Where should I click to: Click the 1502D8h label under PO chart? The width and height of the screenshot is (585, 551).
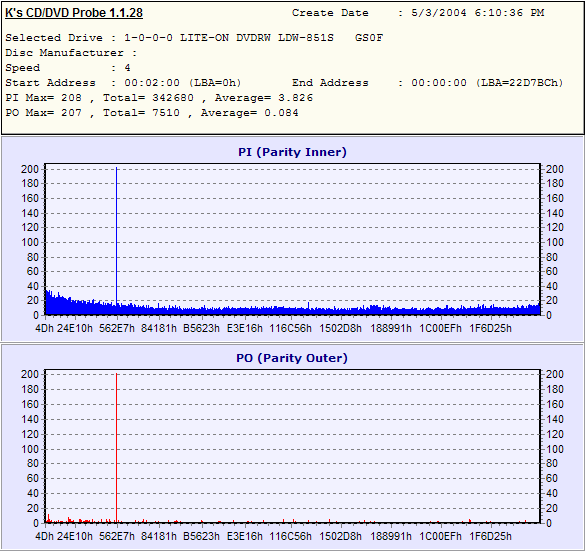[x=340, y=536]
